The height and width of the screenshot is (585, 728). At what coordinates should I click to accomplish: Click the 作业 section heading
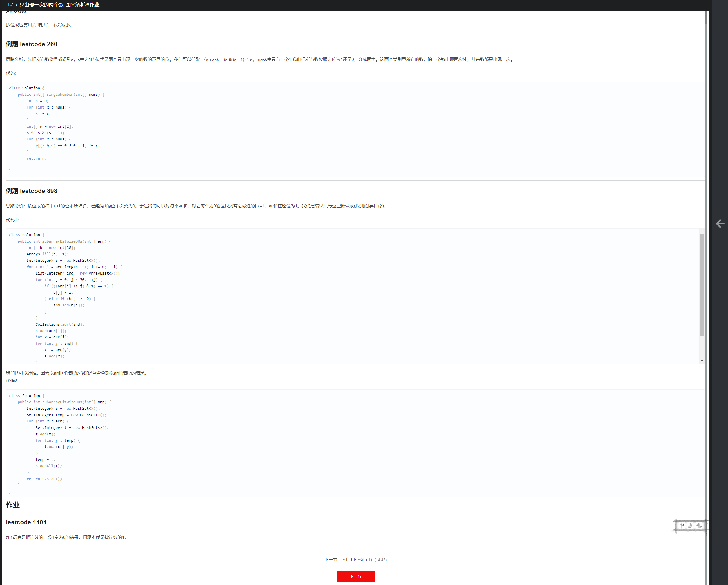(13, 505)
